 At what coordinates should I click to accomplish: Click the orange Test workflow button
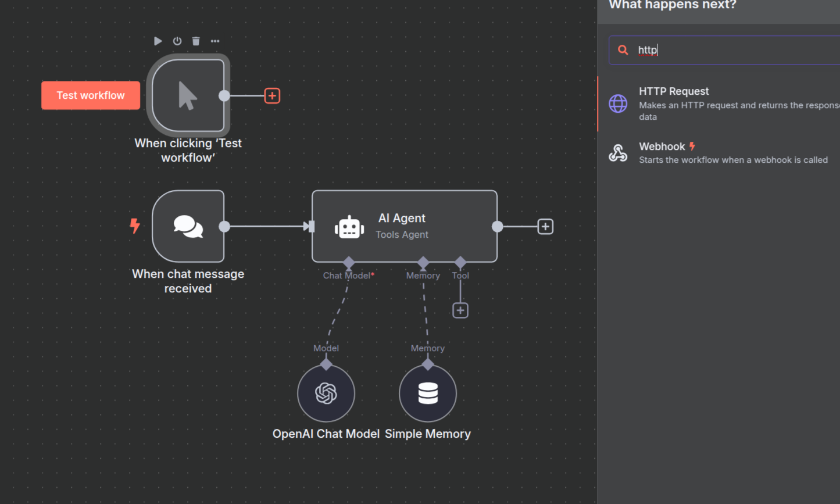tap(91, 95)
